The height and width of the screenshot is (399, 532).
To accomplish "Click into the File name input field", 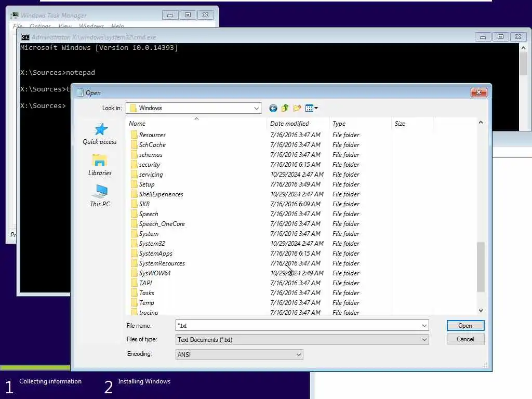I will click(298, 326).
